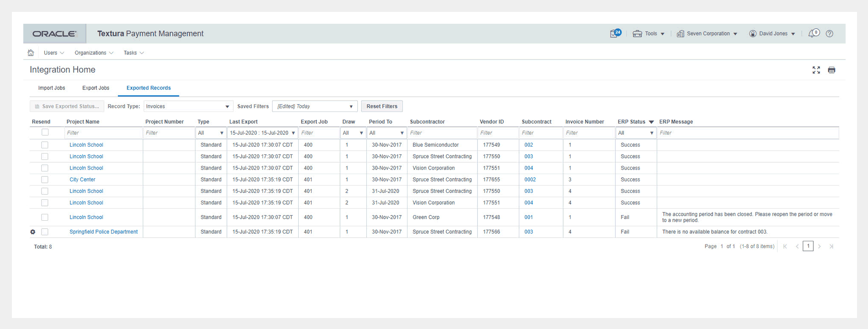
Task: Go to previous page arrow in pager
Action: [x=797, y=247]
